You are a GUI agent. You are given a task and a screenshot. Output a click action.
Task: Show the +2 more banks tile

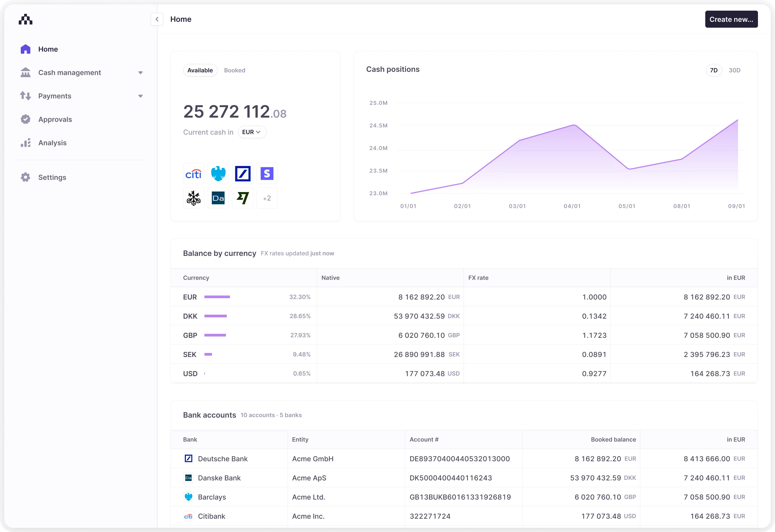(267, 198)
